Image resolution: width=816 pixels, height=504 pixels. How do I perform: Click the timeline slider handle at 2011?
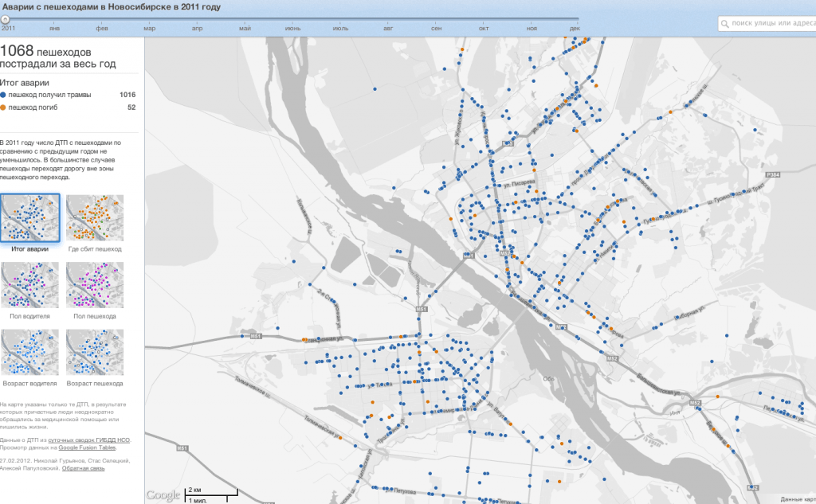click(5, 19)
